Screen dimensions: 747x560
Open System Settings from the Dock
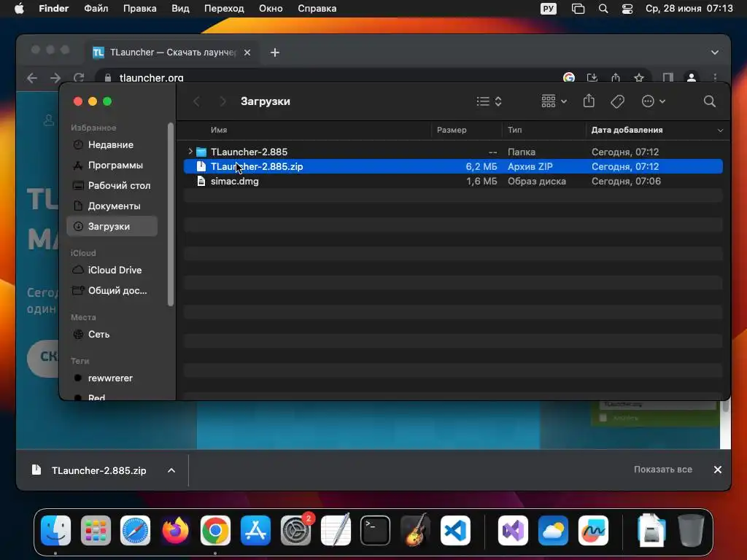tap(295, 530)
